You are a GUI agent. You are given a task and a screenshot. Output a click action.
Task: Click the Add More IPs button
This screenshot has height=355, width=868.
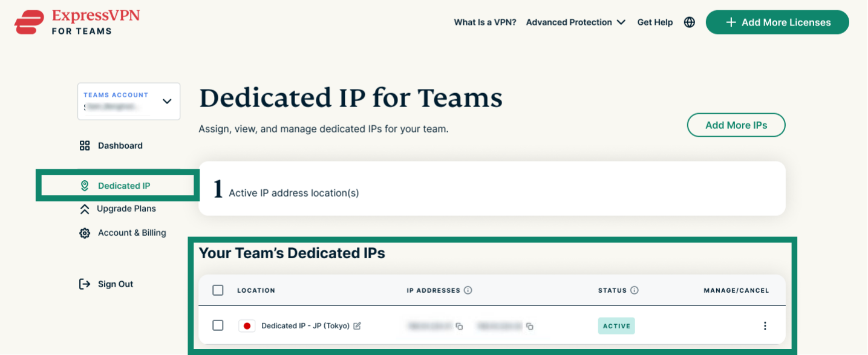coord(736,125)
